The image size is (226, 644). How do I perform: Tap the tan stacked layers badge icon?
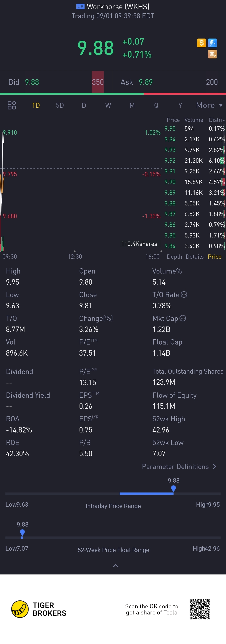click(x=212, y=54)
